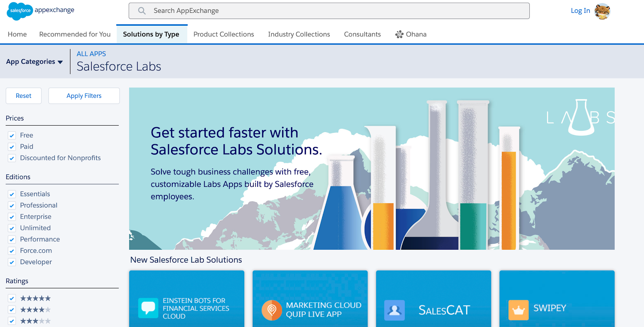Toggle the Free price checkbox
Screen dimensions: 644x327
[12, 136]
